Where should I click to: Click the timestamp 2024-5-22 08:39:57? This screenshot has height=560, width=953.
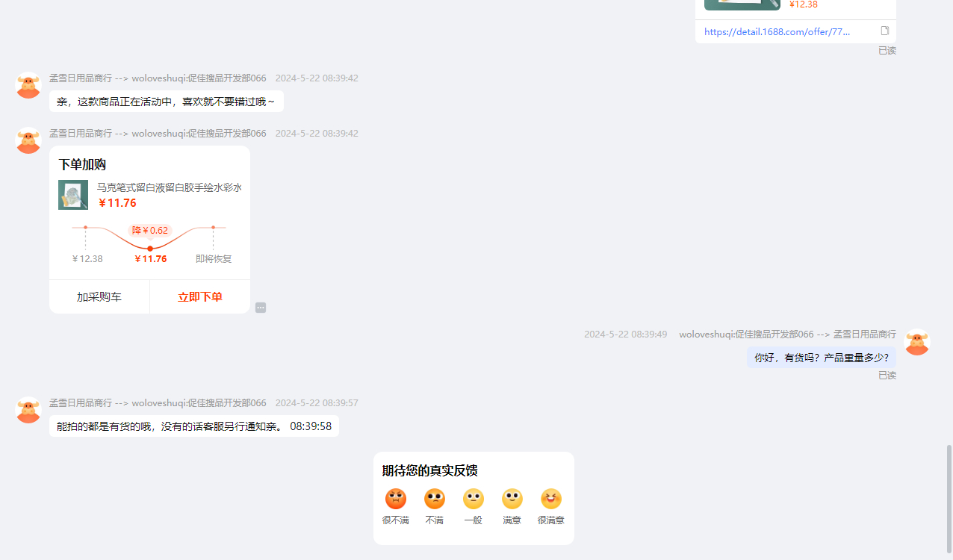[317, 403]
